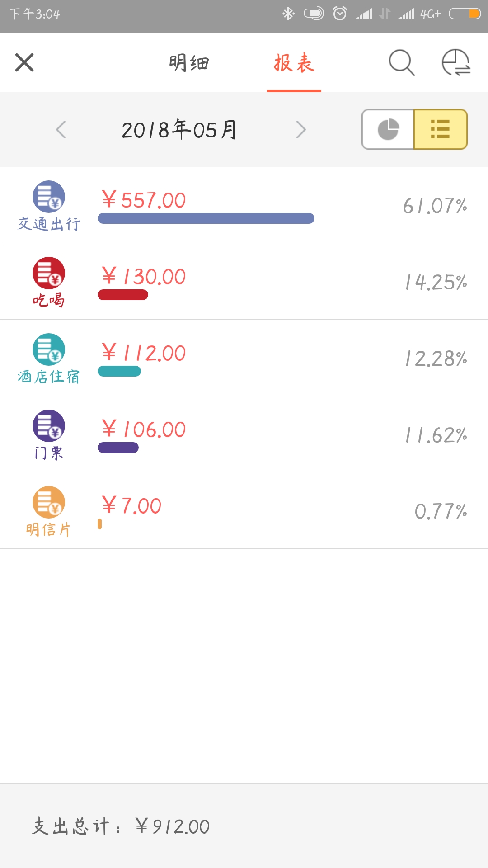Tap the 支出总计 ¥912.00 total
This screenshot has height=868, width=488.
[121, 826]
